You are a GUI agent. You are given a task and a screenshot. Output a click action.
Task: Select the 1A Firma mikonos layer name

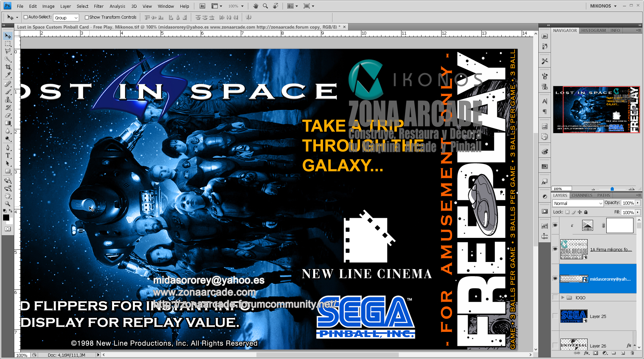click(611, 249)
